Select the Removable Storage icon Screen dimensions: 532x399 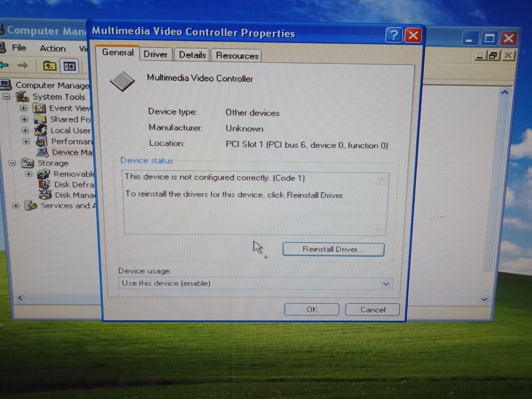pyautogui.click(x=44, y=174)
